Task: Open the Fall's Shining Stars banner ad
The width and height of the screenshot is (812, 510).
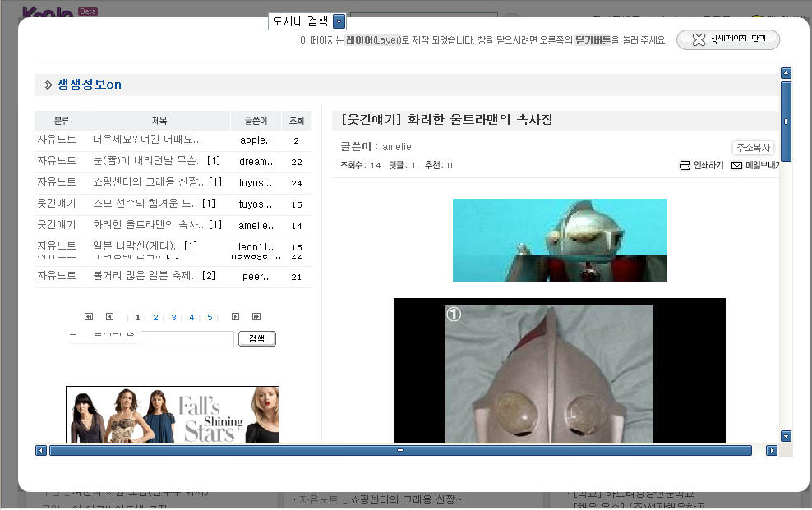Action: [173, 415]
